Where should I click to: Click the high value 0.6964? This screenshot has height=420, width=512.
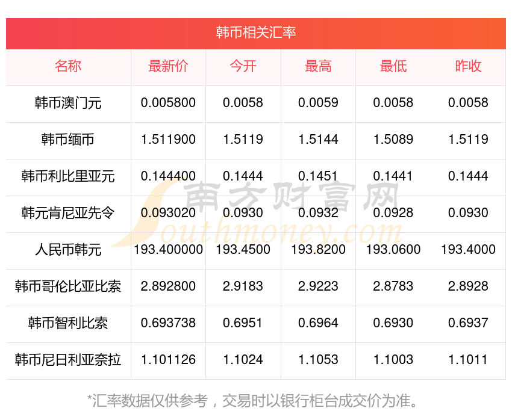coord(318,323)
